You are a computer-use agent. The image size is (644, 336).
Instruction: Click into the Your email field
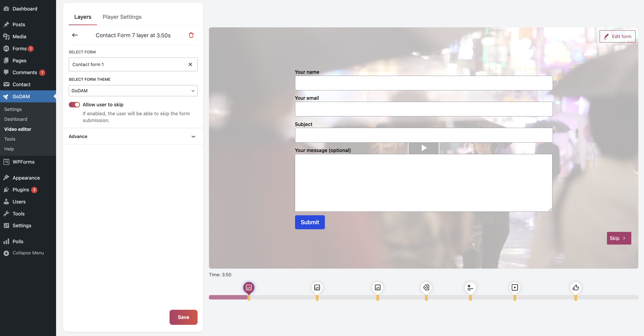pyautogui.click(x=424, y=109)
